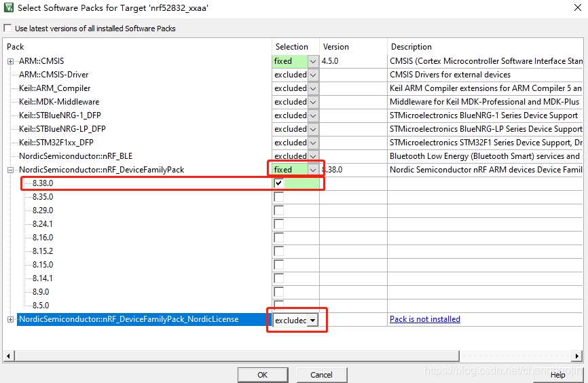Click the OK button
Image resolution: width=588 pixels, height=383 pixels.
263,375
